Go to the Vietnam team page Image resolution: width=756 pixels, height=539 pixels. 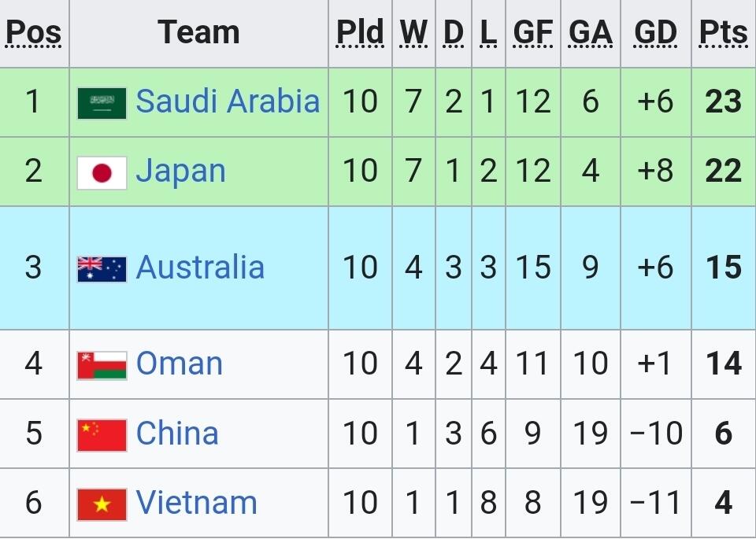click(196, 503)
